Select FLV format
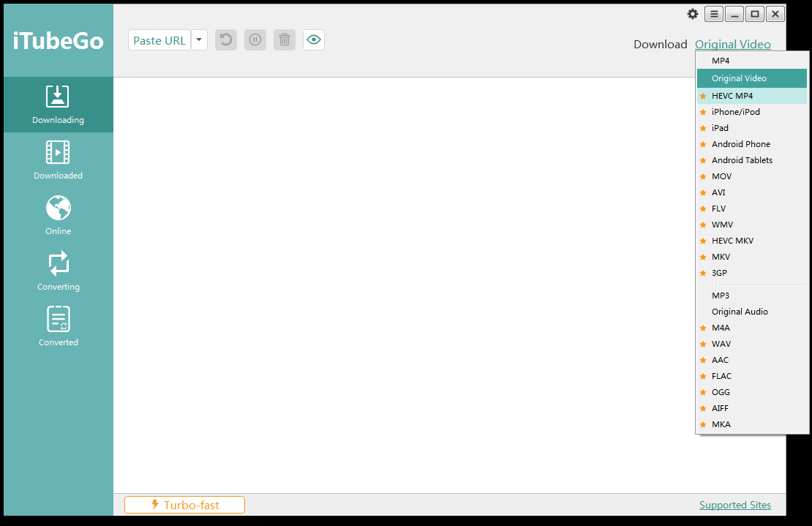This screenshot has height=526, width=812. click(x=751, y=208)
